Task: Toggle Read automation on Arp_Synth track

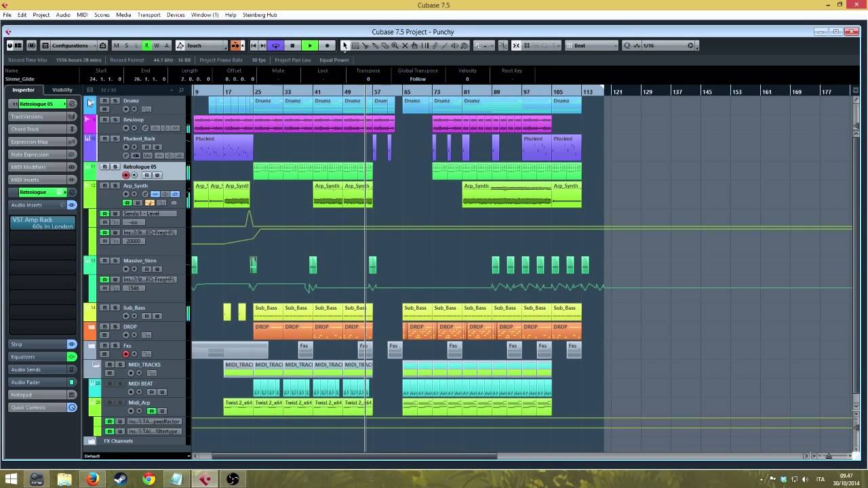Action: 127,203
